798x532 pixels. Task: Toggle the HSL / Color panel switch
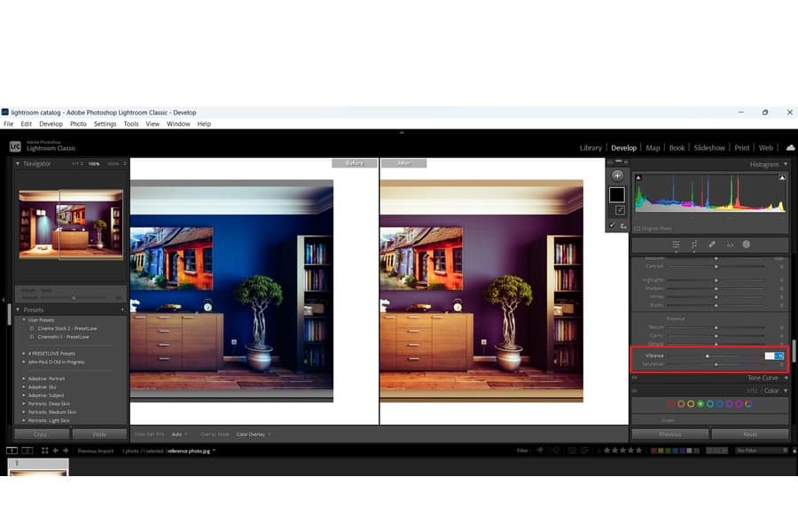[x=635, y=390]
